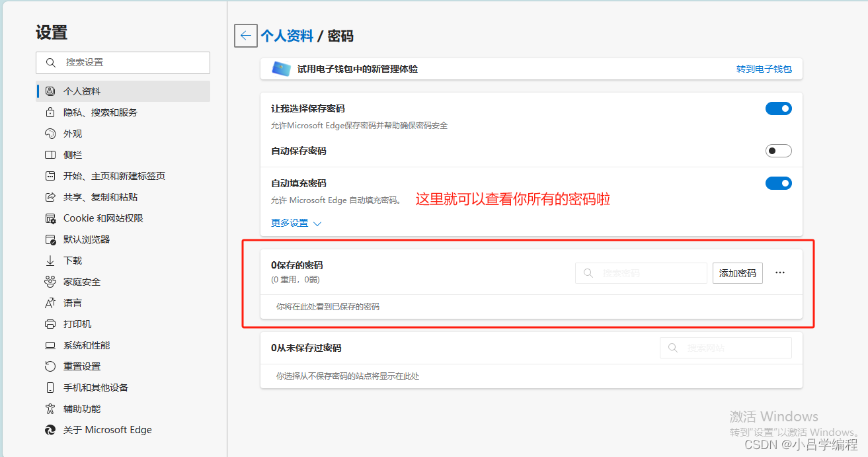This screenshot has width=868, height=457.
Task: Click the 添加密码 button
Action: click(738, 273)
